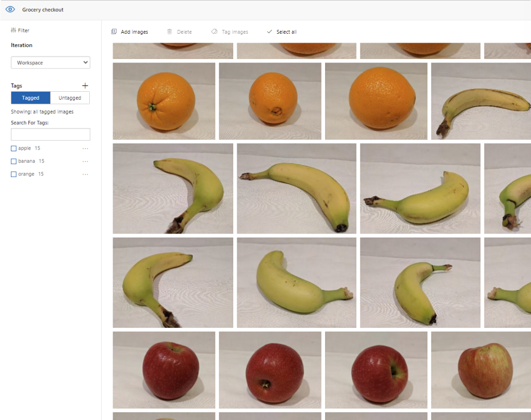Open more options for orange tag

click(x=85, y=174)
